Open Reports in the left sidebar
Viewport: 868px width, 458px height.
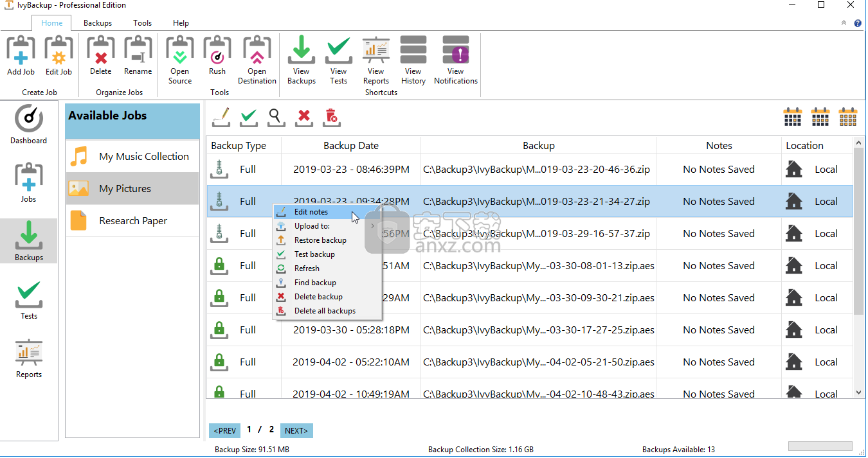(28, 359)
